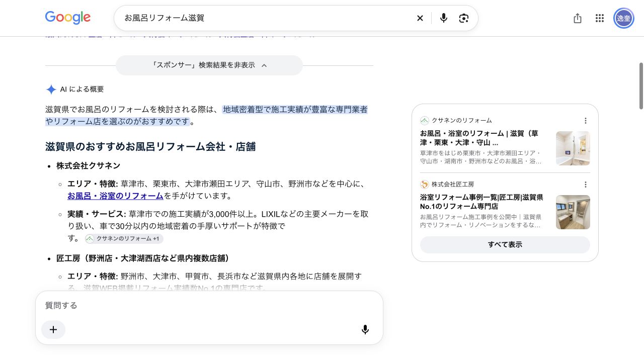This screenshot has height=362, width=644.
Task: Click the 株式会社クサネン bullet text
Action: coord(89,165)
